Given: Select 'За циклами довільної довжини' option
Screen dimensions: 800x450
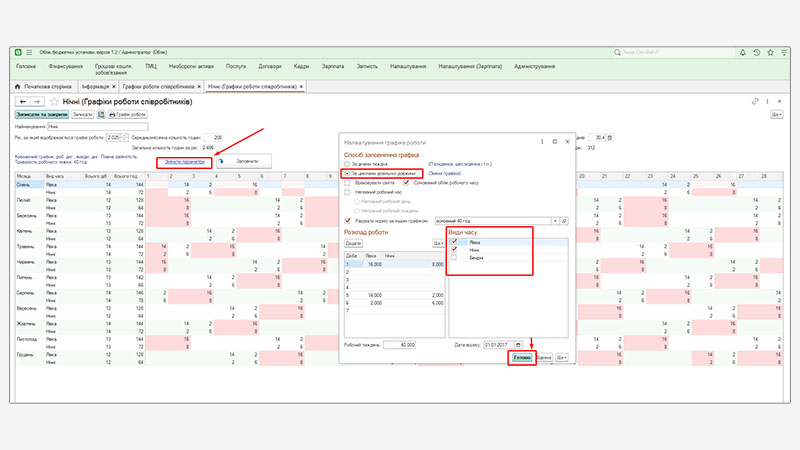Looking at the screenshot, I should (347, 173).
